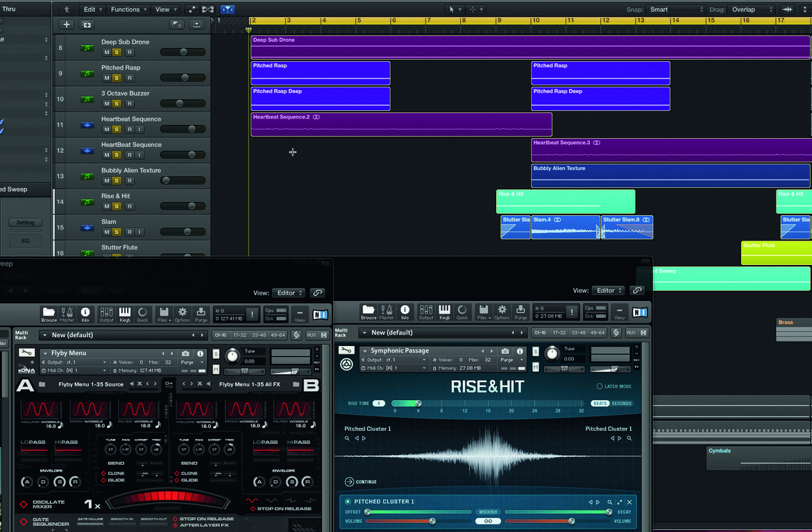Click the Purge icon in the Flyby Menu Kontakt toolbar
This screenshot has height=532, width=812.
point(201,314)
